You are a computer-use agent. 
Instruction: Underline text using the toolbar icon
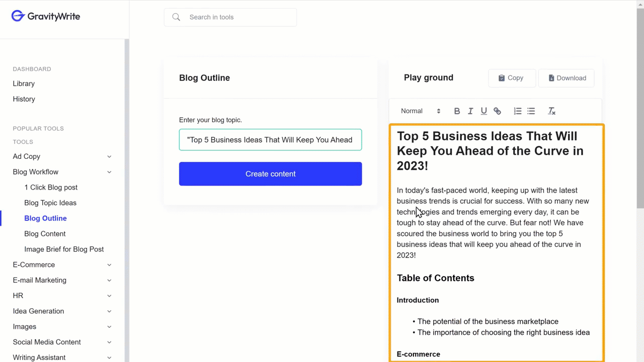[484, 111]
